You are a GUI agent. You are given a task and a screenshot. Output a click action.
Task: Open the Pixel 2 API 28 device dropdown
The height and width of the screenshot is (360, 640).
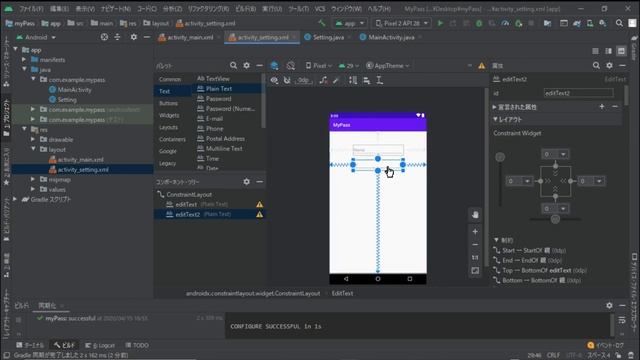[401, 23]
